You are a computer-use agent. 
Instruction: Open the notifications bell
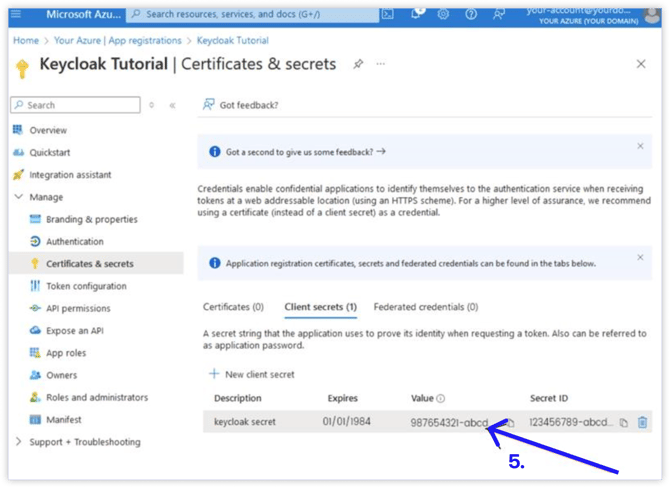[x=417, y=14]
